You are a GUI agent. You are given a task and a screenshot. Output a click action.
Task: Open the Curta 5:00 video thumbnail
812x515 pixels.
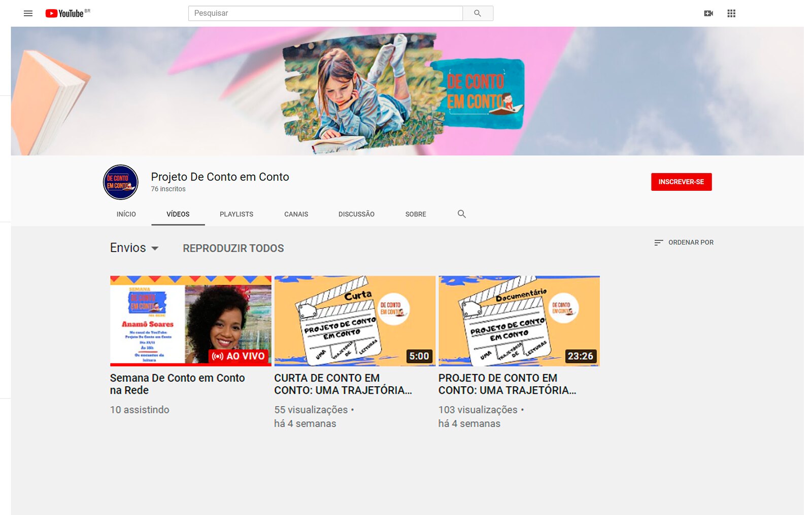(x=355, y=321)
